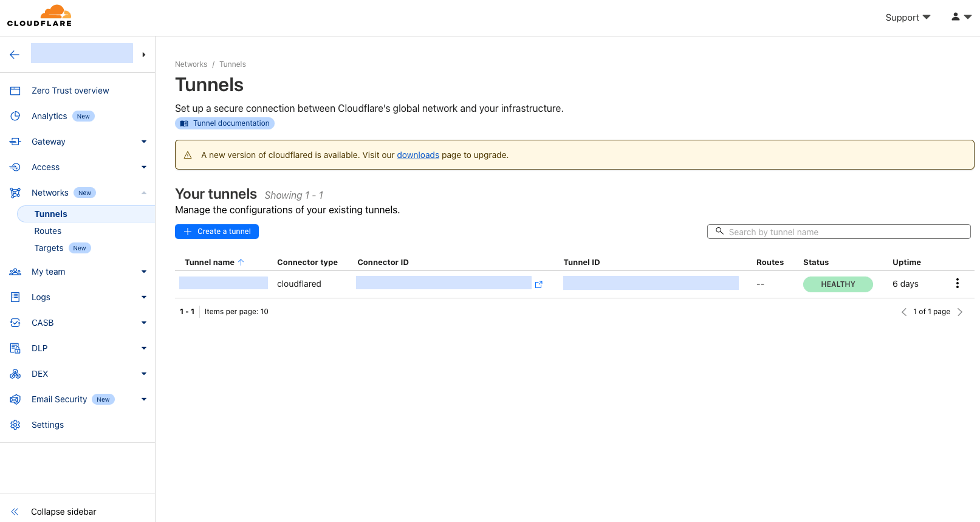Click the Connector ID column header
Screen dimensions: 980x522
(x=383, y=263)
